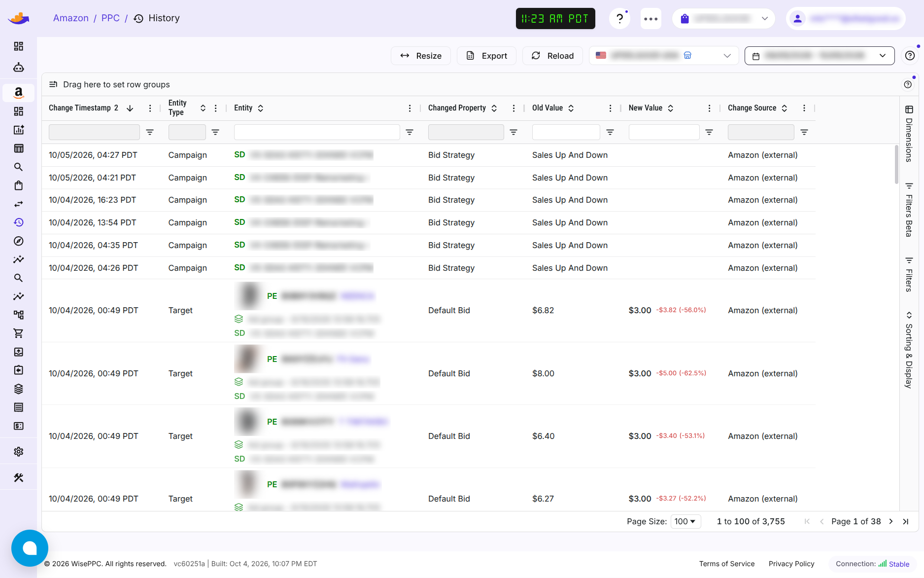Open the History clock icon in sidebar
The height and width of the screenshot is (578, 924).
click(18, 222)
